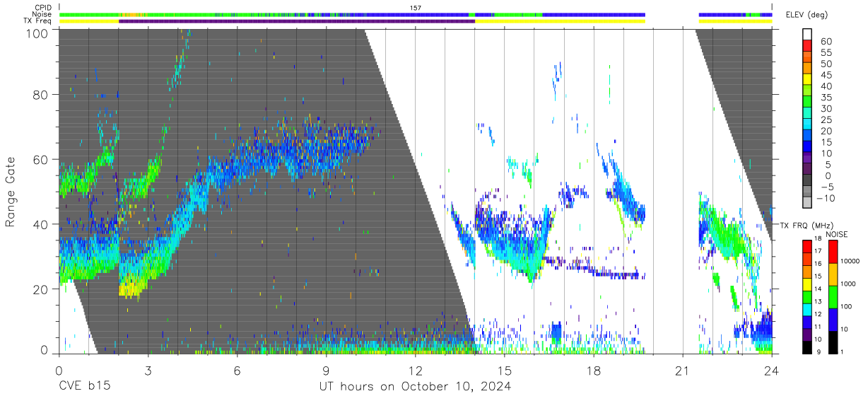Click the 3 hour tick on UT axis
This screenshot has width=868, height=401.
pos(148,370)
